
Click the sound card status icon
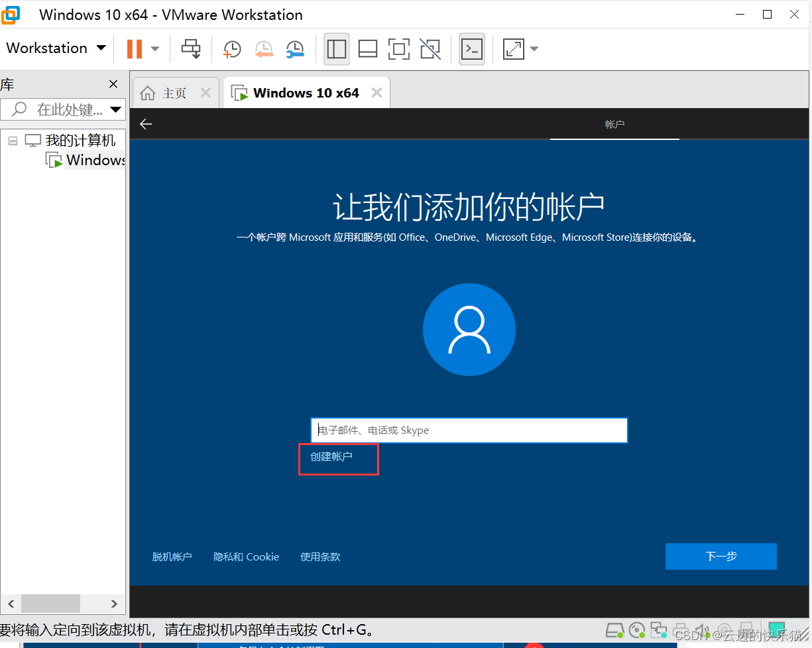coord(702,629)
